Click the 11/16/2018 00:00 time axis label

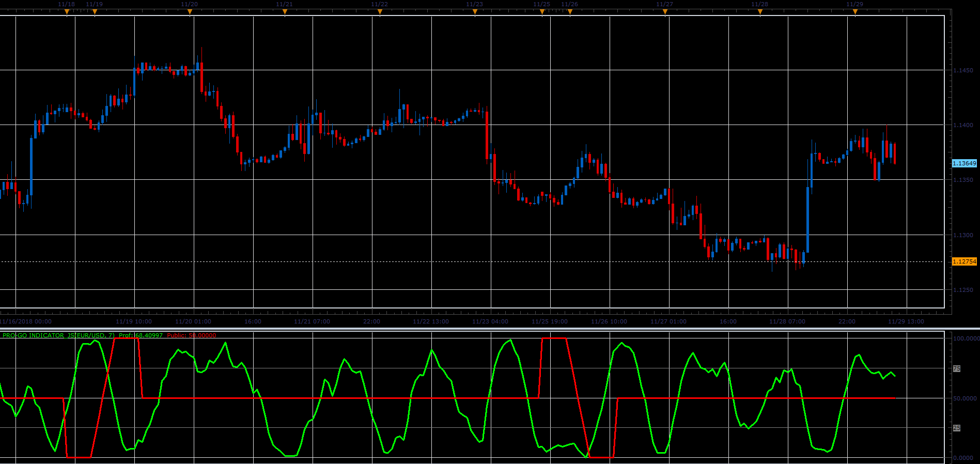click(26, 321)
